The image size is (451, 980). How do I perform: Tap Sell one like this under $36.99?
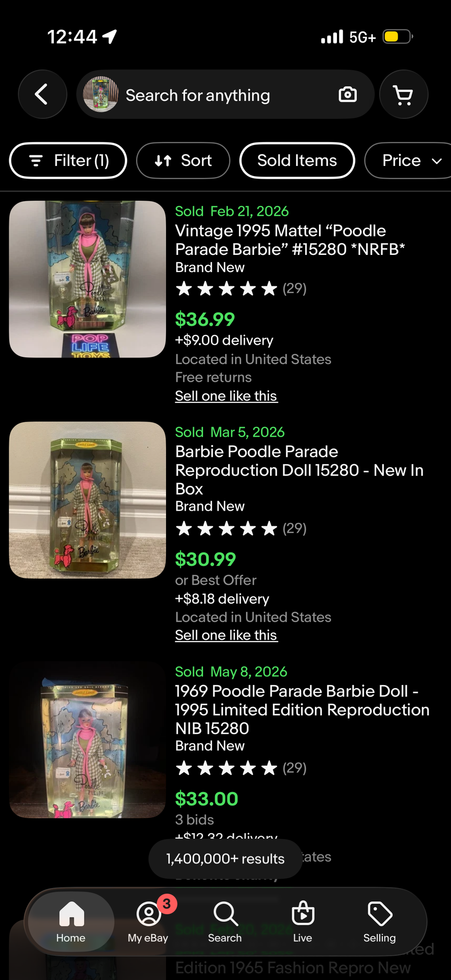point(226,396)
